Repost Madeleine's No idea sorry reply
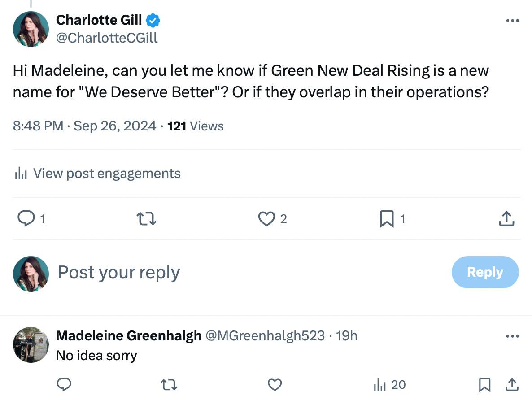 169,384
